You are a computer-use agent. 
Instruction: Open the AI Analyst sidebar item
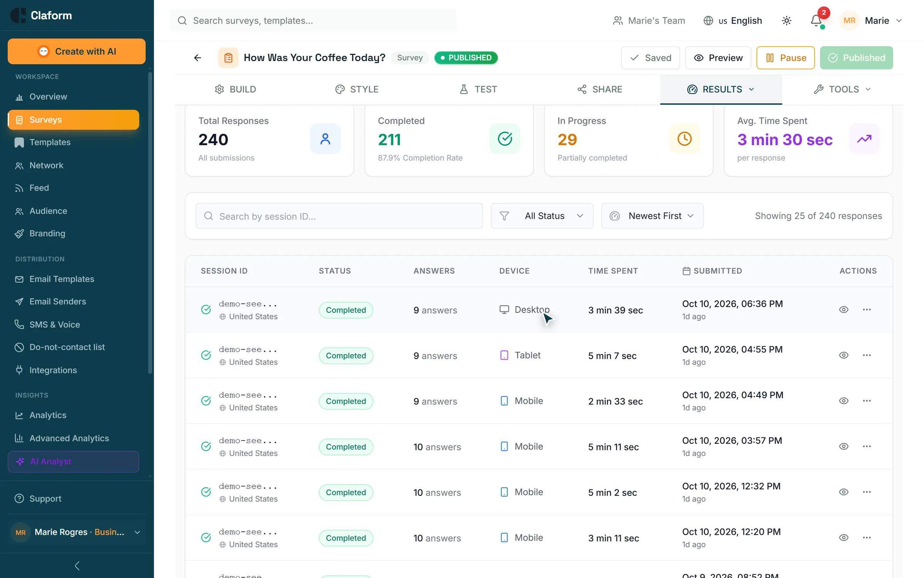pos(73,461)
